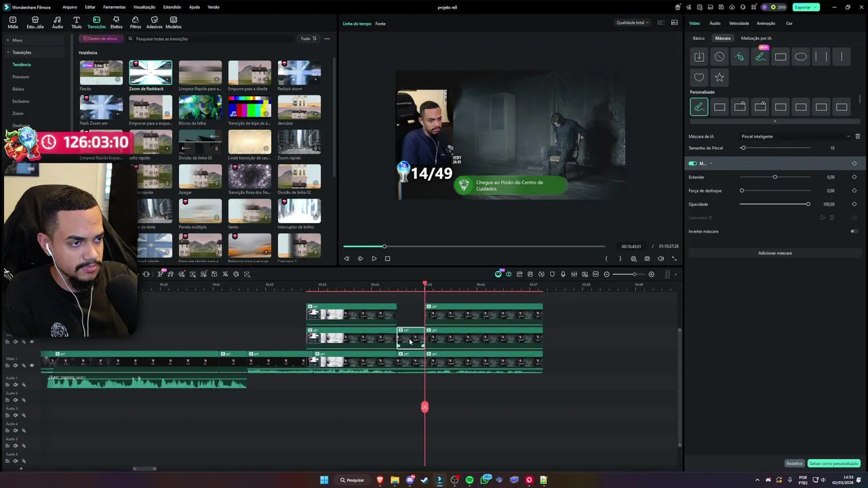868x488 pixels.
Task: Open the Filtros library icon
Action: point(136,22)
